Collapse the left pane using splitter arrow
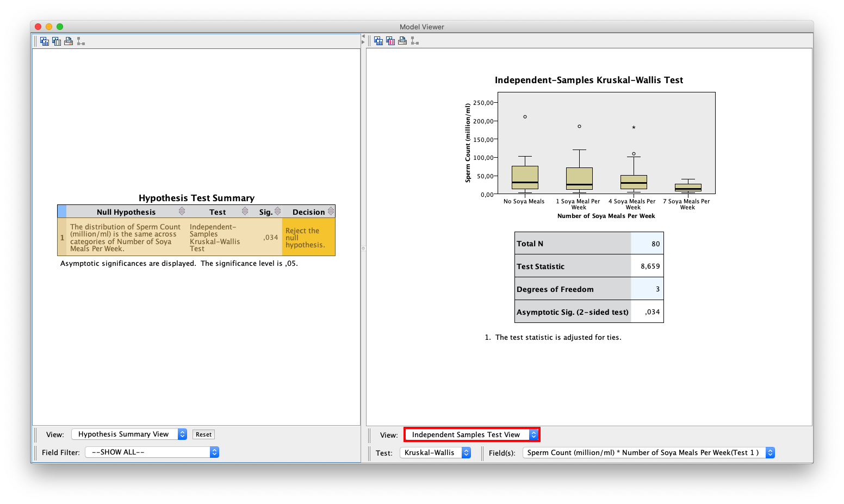Image resolution: width=844 pixels, height=504 pixels. tap(363, 36)
